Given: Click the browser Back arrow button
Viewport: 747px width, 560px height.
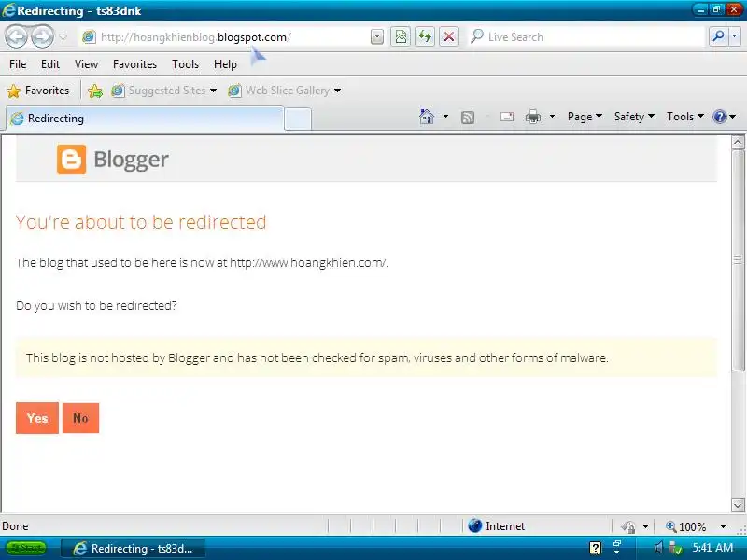Looking at the screenshot, I should tap(16, 36).
